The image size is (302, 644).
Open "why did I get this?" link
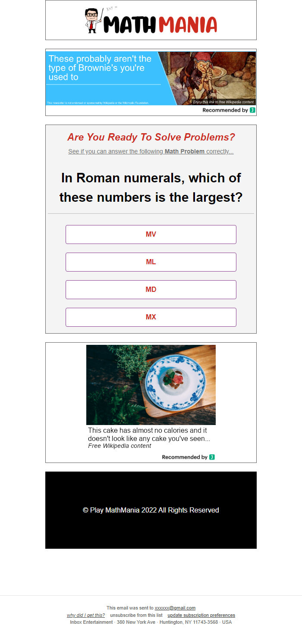pyautogui.click(x=86, y=615)
